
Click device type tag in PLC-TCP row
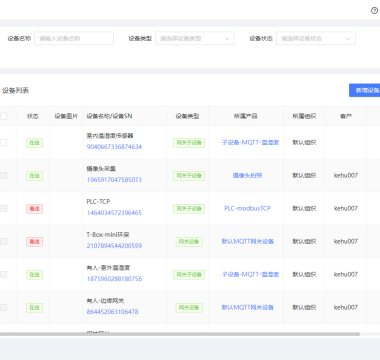[189, 209]
